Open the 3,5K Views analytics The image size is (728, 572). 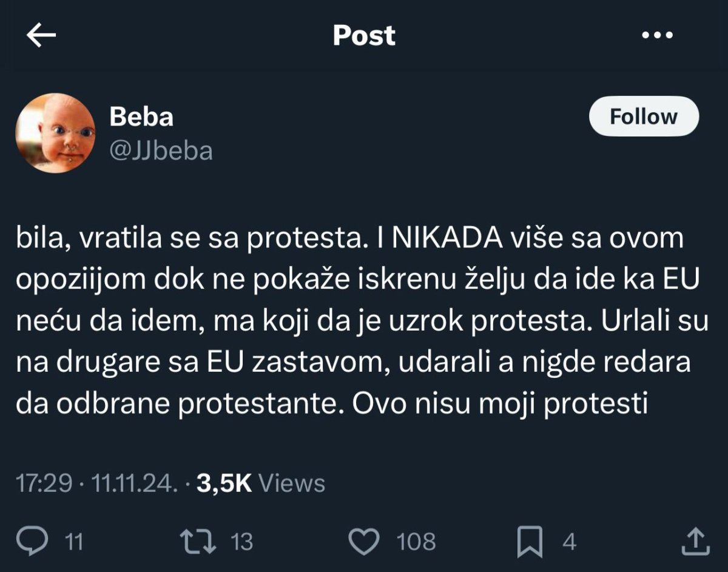[x=261, y=483]
